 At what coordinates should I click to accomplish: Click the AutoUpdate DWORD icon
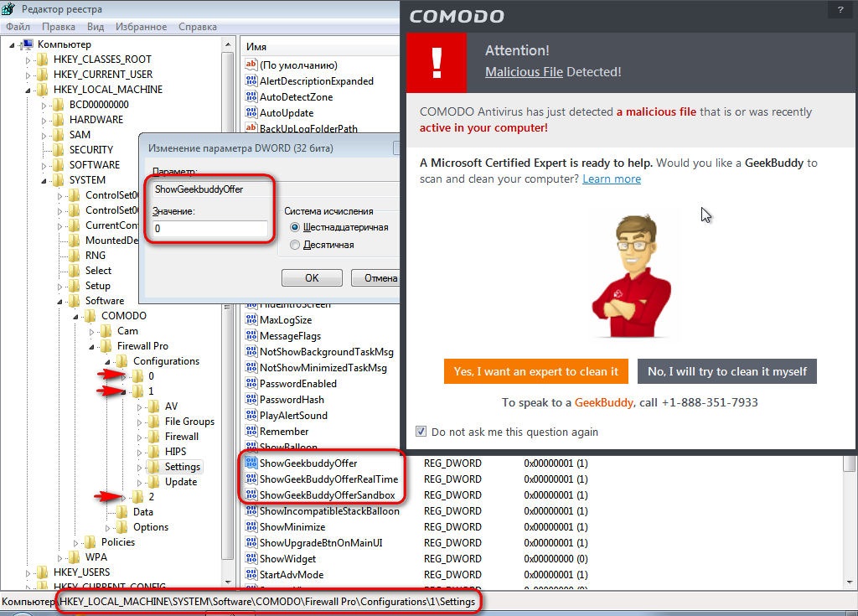click(251, 112)
